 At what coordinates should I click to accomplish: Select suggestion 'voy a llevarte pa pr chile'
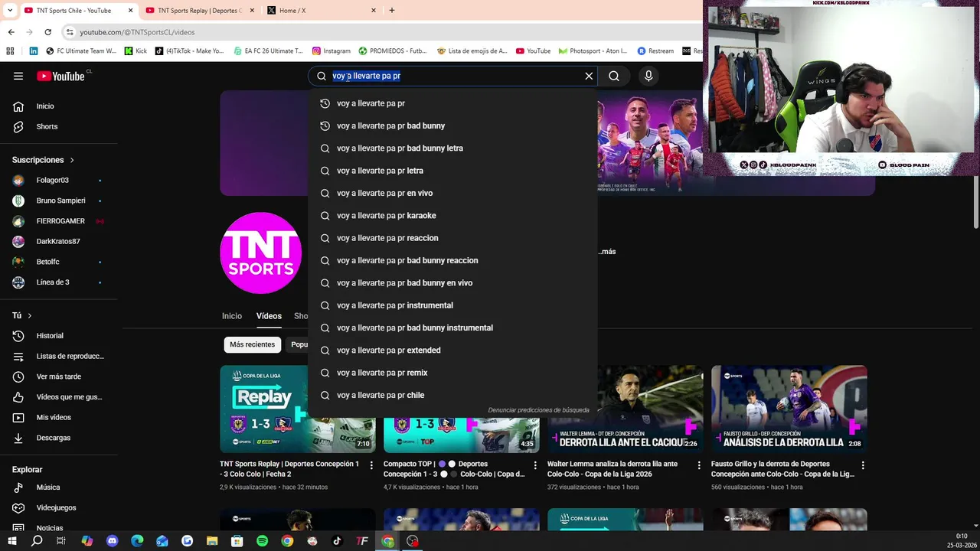452,395
